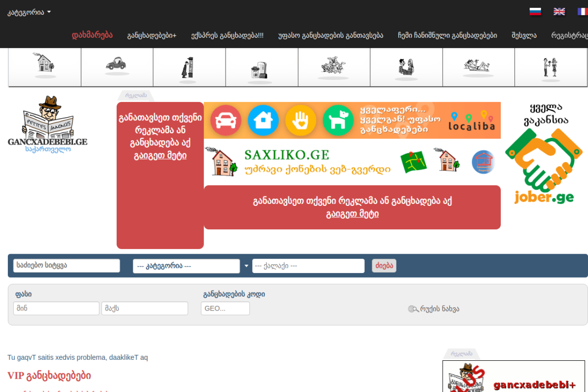The image size is (588, 392).
Task: Switch site language to Russian flag
Action: click(x=535, y=11)
